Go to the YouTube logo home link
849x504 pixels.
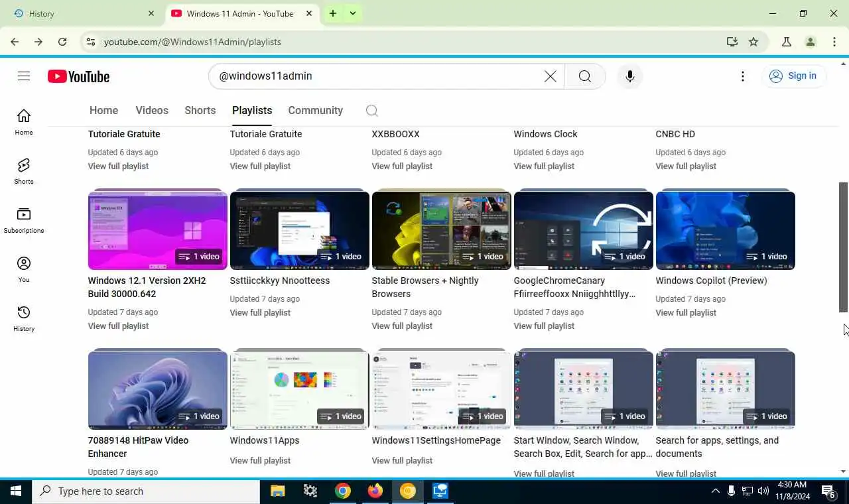click(x=78, y=76)
